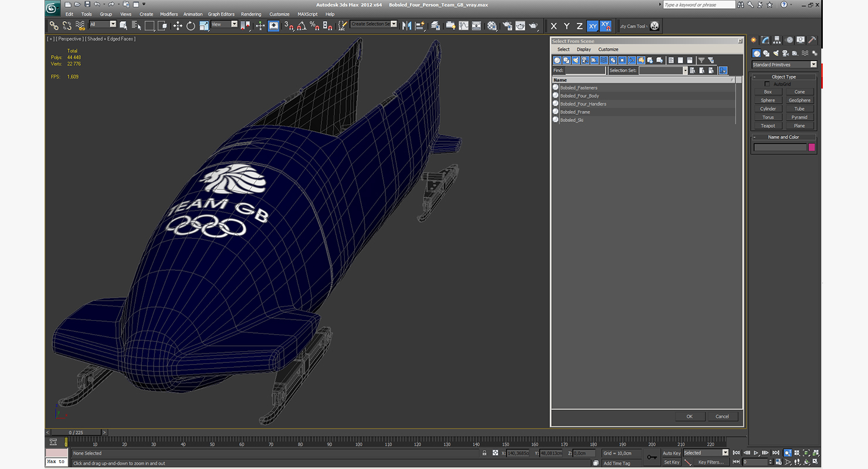Click OK in Select From Scene dialog
This screenshot has width=868, height=469.
(690, 416)
